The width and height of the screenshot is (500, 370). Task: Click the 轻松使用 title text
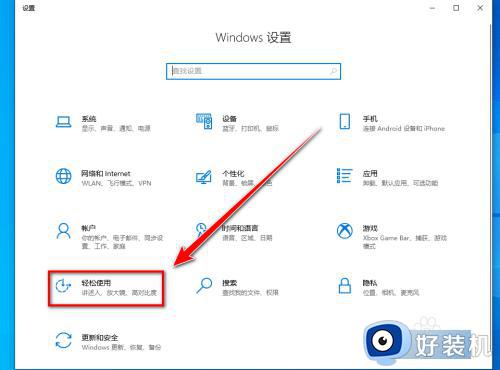96,283
